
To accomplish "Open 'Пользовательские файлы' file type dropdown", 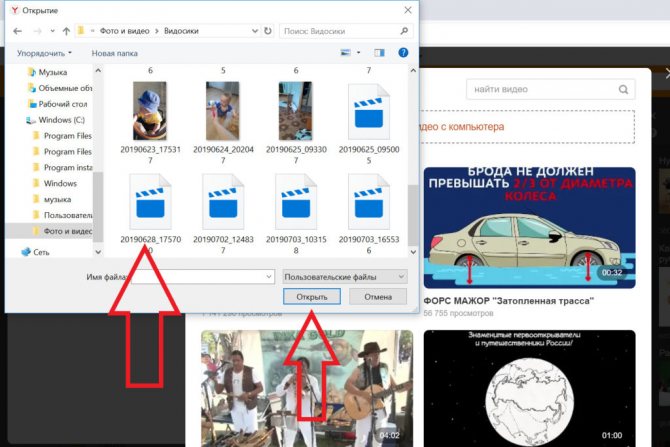I will point(344,277).
